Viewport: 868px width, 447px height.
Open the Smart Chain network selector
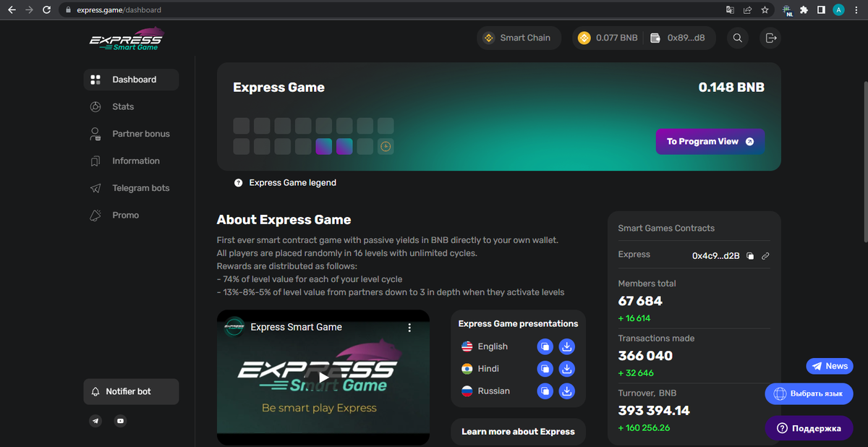[519, 38]
